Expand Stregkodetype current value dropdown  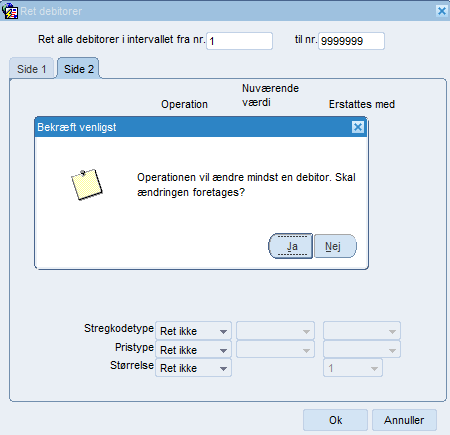pos(275,331)
